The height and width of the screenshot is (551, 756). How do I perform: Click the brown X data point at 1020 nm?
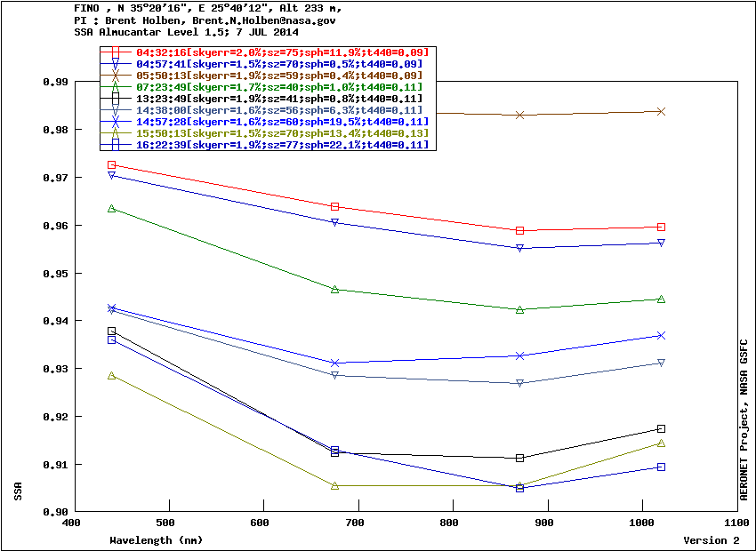661,111
